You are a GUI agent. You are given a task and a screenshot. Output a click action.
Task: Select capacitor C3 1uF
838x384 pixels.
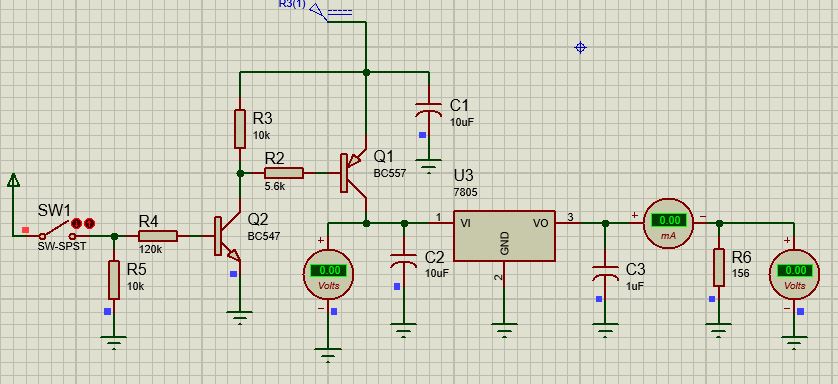coord(605,273)
